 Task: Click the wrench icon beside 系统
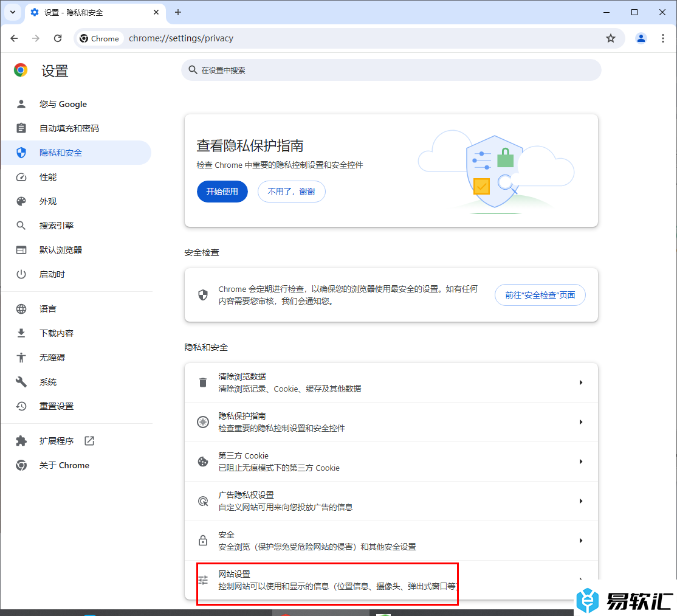[x=21, y=382]
